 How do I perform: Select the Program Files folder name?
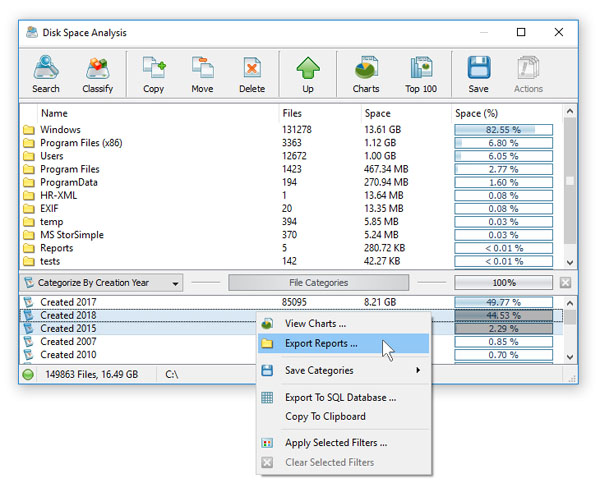click(x=70, y=169)
